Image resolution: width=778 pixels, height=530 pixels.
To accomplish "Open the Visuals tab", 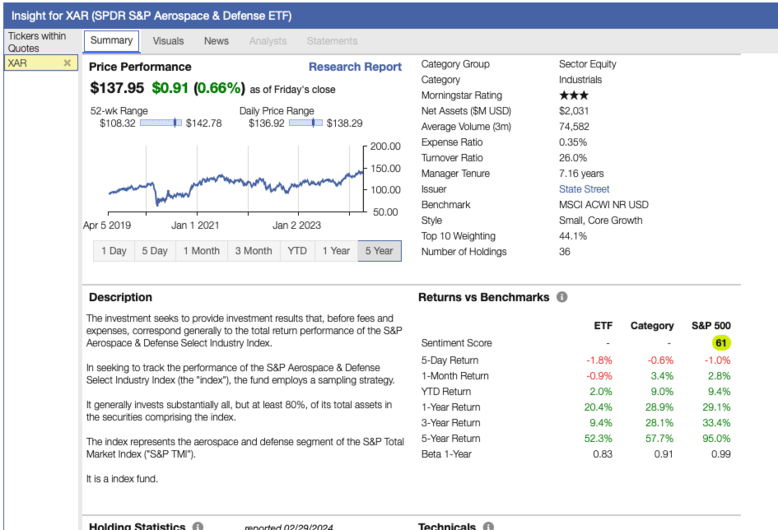I will pyautogui.click(x=168, y=41).
